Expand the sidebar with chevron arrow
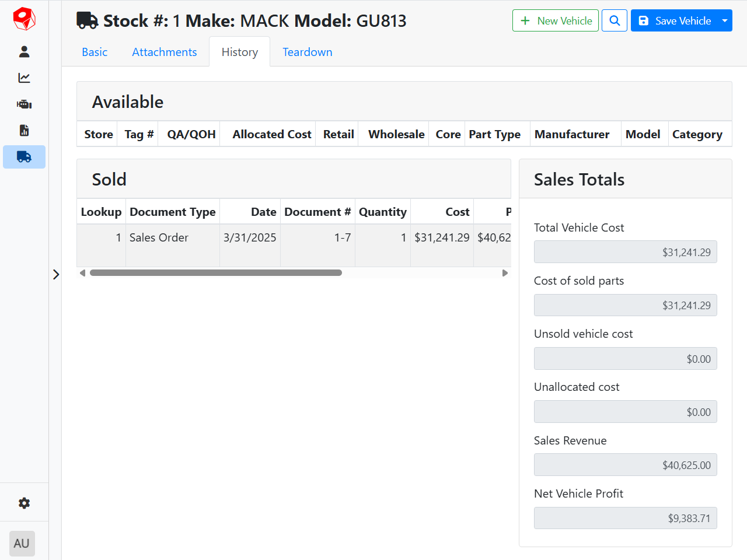 pyautogui.click(x=56, y=274)
